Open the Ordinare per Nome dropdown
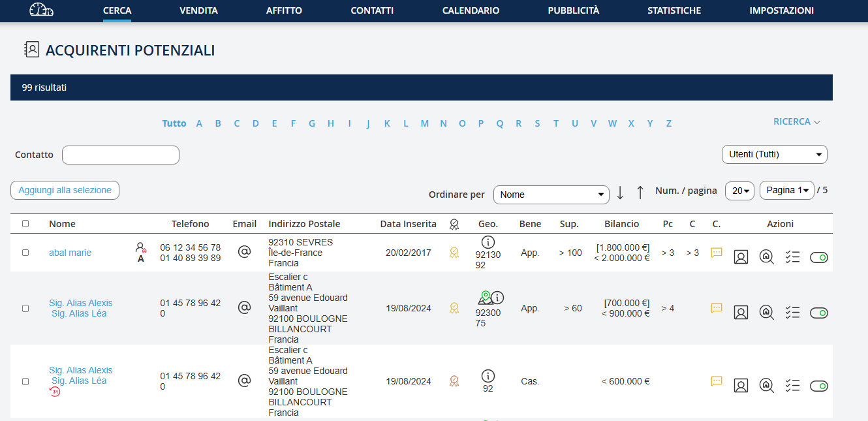Image resolution: width=868 pixels, height=421 pixels. 551,195
